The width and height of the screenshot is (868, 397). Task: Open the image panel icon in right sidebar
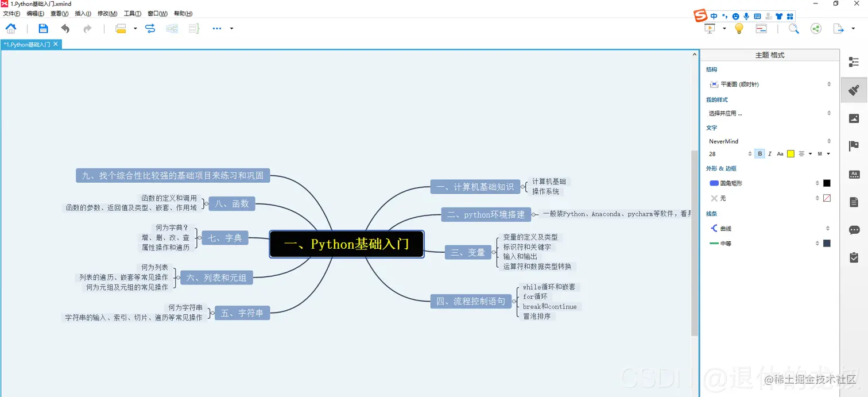point(854,118)
